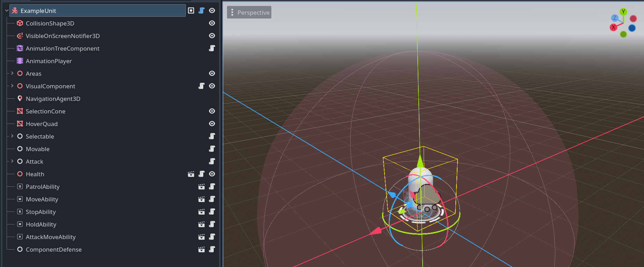Click the green Y translate arrow handle
The height and width of the screenshot is (267, 644).
point(420,161)
